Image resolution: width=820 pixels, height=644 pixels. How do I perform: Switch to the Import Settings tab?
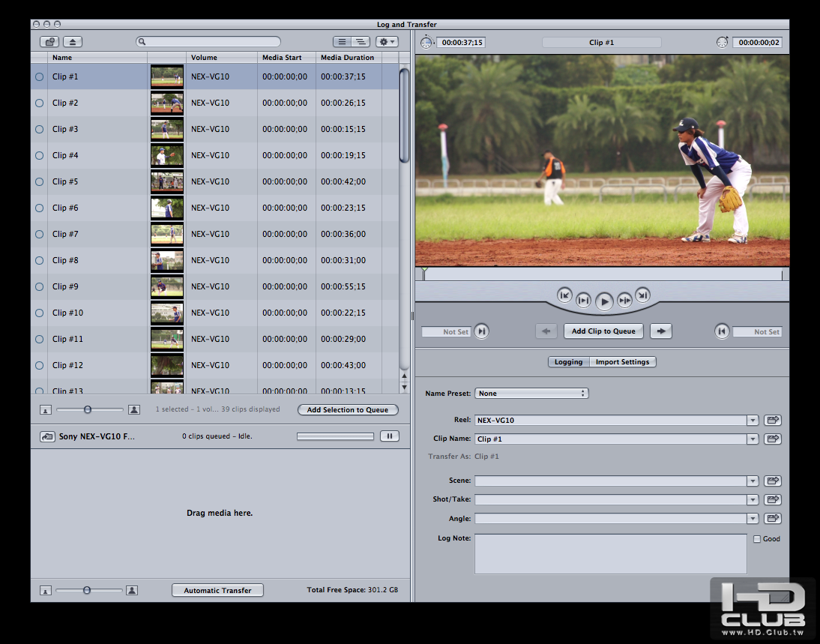click(x=622, y=362)
